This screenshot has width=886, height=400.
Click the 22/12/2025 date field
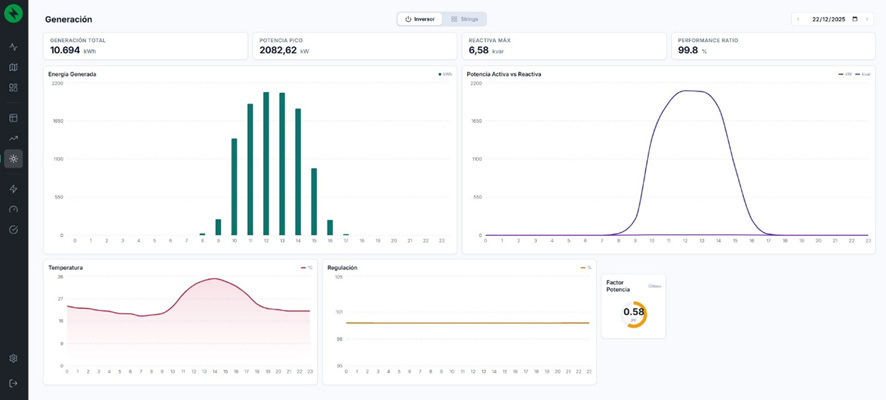tap(828, 19)
